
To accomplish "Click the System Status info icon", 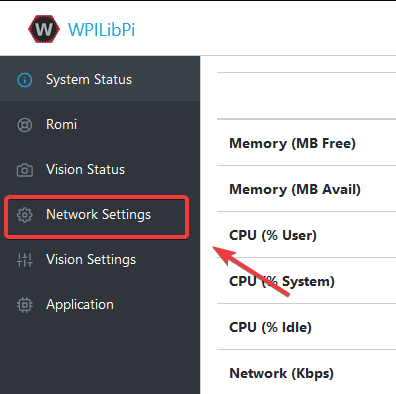I will (25, 80).
